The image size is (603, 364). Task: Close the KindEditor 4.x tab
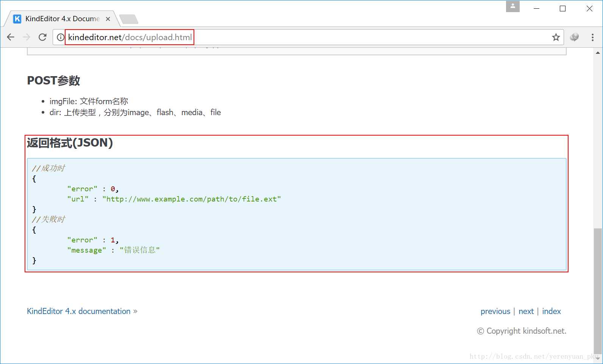(108, 19)
